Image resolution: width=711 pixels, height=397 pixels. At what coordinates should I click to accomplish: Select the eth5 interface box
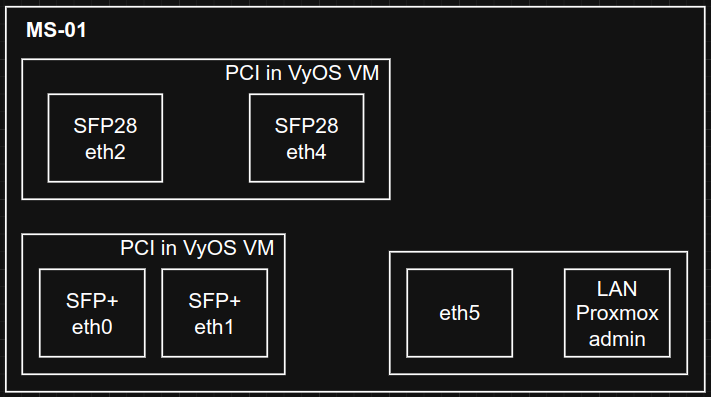pos(459,313)
